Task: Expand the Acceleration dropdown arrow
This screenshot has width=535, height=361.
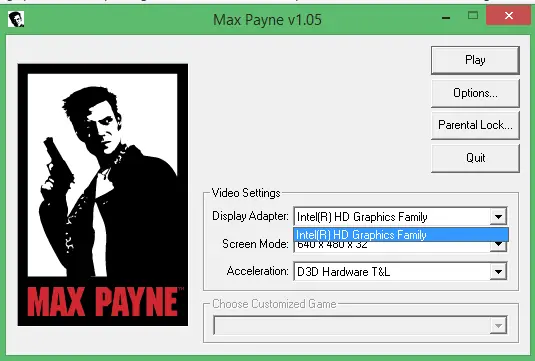Action: point(498,272)
